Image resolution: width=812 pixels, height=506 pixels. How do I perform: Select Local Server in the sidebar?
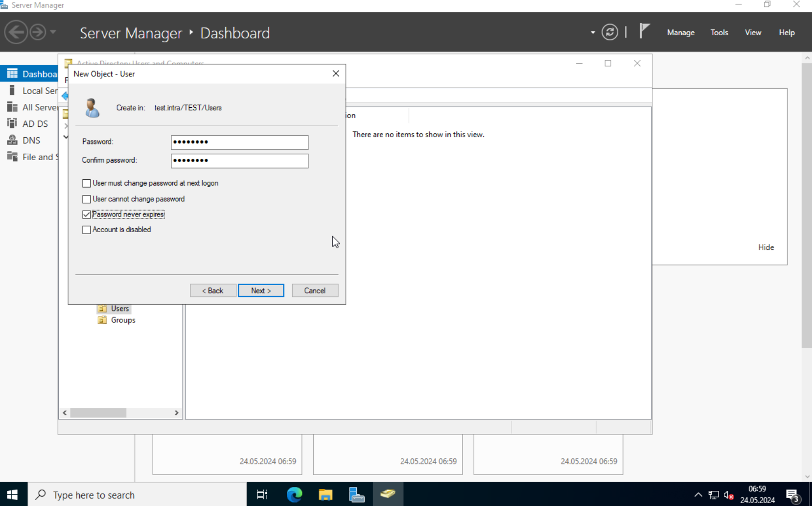pyautogui.click(x=29, y=91)
